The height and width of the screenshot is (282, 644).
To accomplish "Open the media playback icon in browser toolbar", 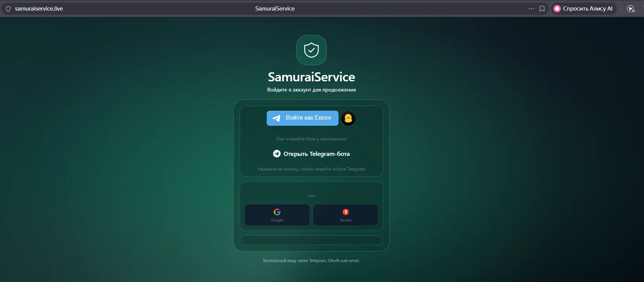I will coord(631,9).
